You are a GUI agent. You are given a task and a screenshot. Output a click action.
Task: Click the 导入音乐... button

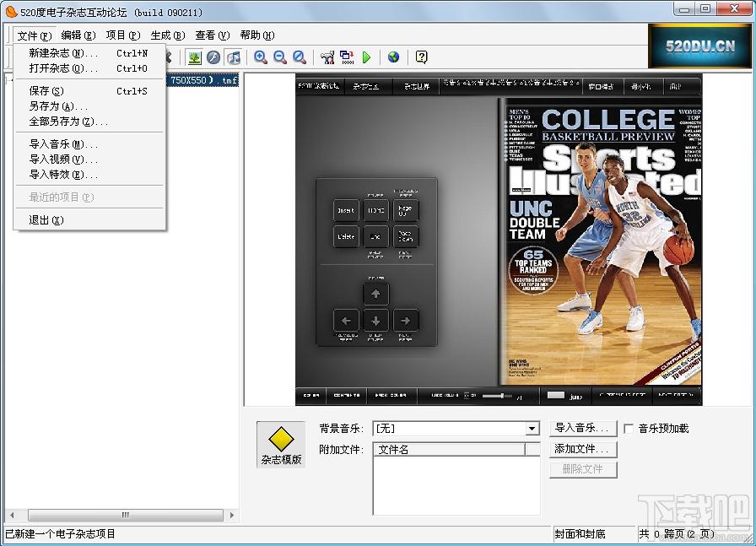[583, 428]
